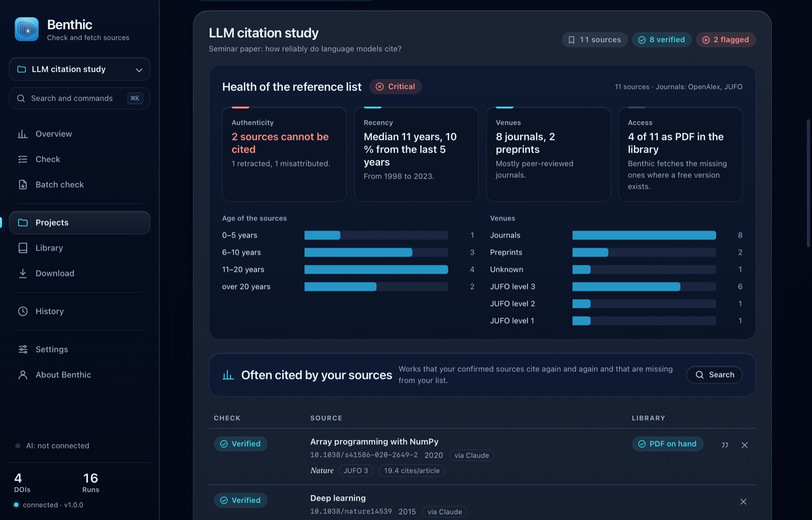
Task: Click the Settings sliders icon
Action: click(x=23, y=349)
